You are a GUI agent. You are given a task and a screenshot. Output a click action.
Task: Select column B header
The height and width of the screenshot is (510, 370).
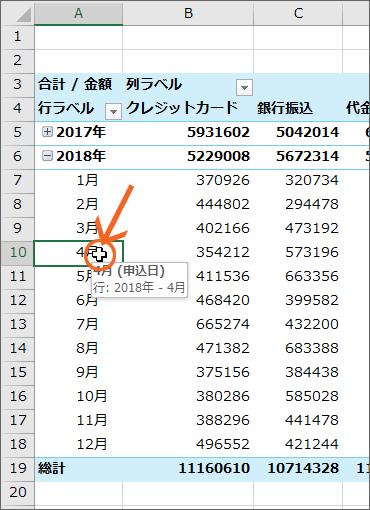[x=188, y=13]
